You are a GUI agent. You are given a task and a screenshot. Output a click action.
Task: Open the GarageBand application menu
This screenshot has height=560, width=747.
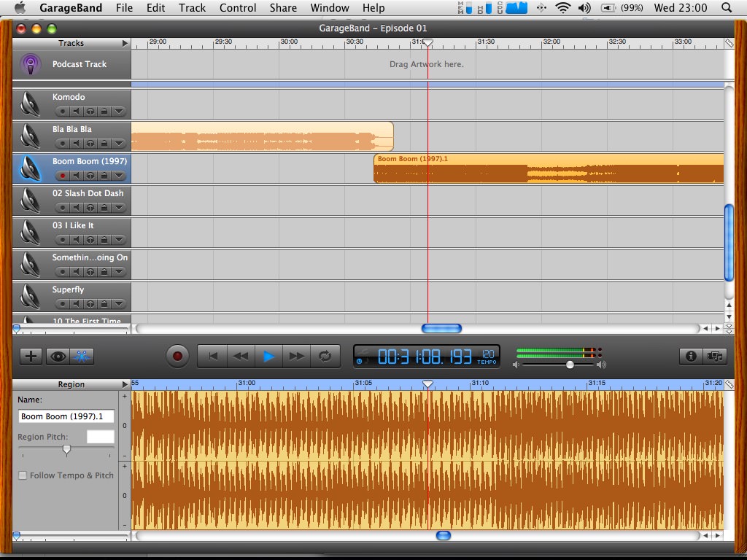[x=71, y=7]
